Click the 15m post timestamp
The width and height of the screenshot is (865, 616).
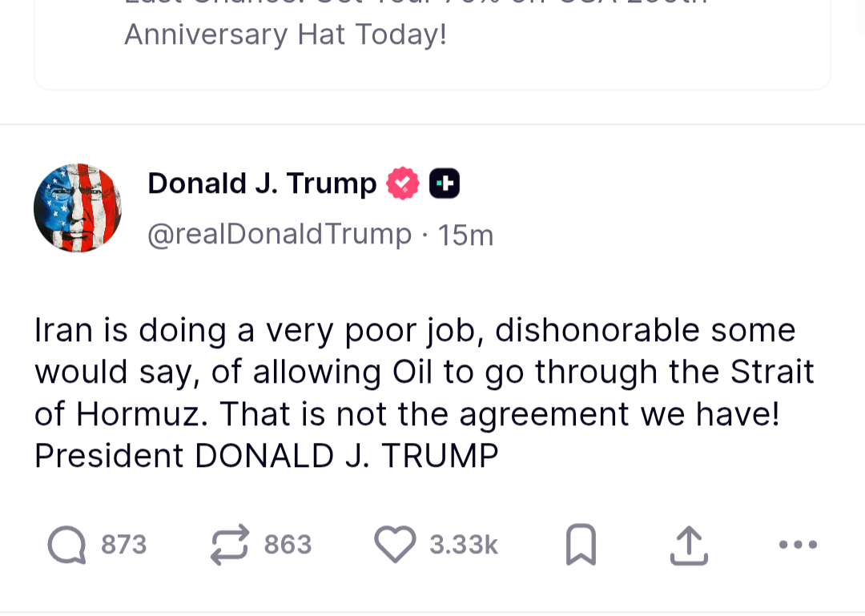[x=466, y=236]
